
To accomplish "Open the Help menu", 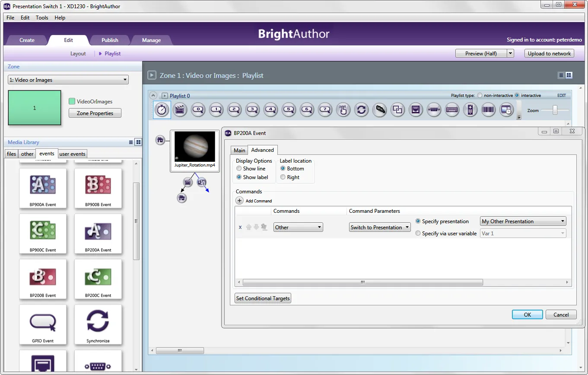I will (x=60, y=18).
